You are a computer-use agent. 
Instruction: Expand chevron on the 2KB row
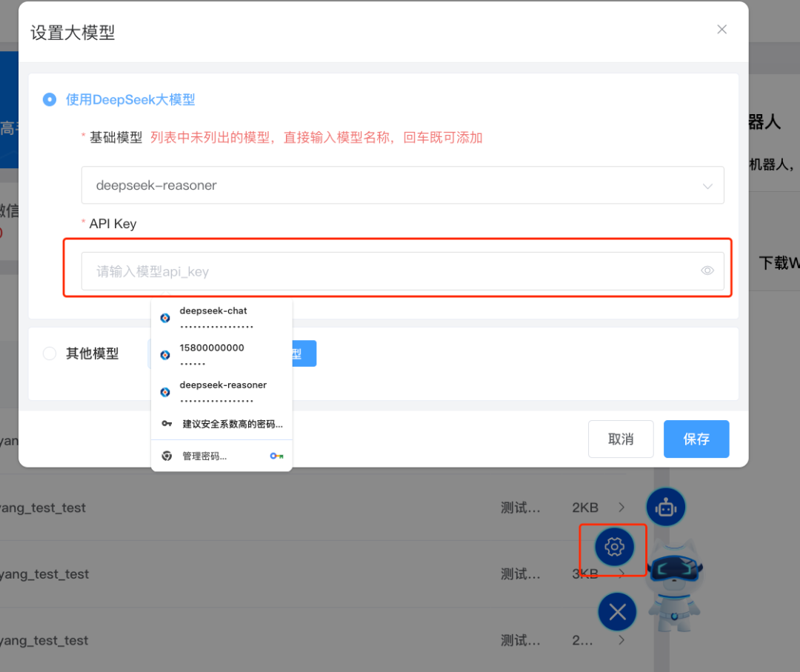coord(621,508)
